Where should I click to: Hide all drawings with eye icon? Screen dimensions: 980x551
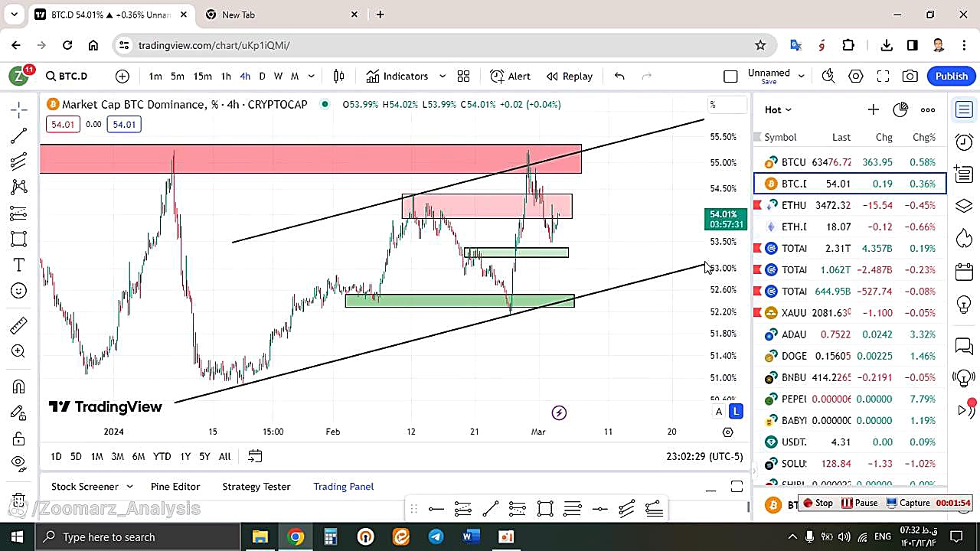tap(18, 462)
